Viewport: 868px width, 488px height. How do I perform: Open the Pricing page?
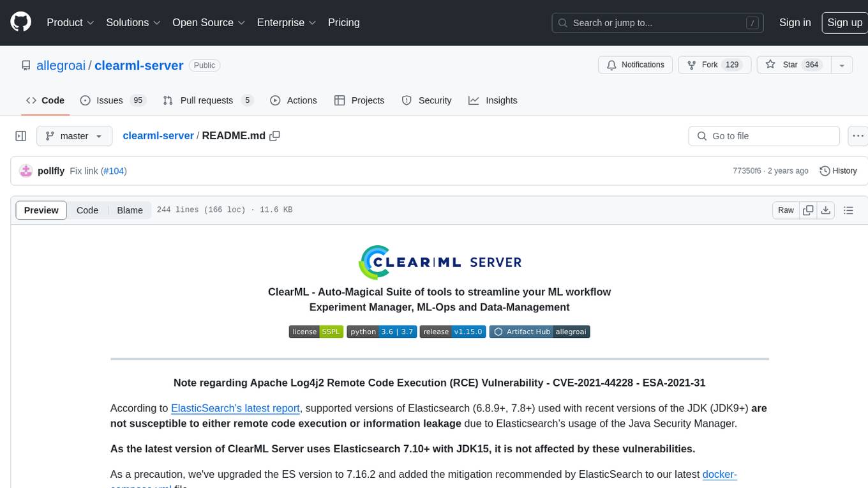[x=343, y=22]
